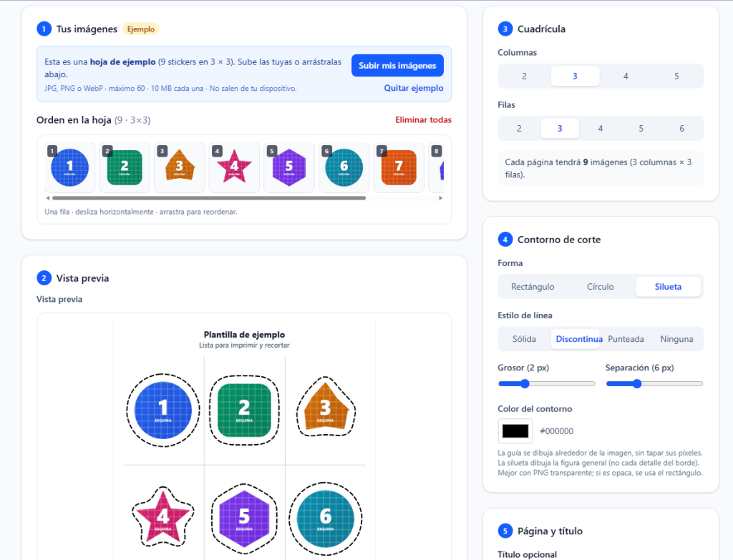
Task: Choose Rectángulo cut shape
Action: pyautogui.click(x=533, y=287)
